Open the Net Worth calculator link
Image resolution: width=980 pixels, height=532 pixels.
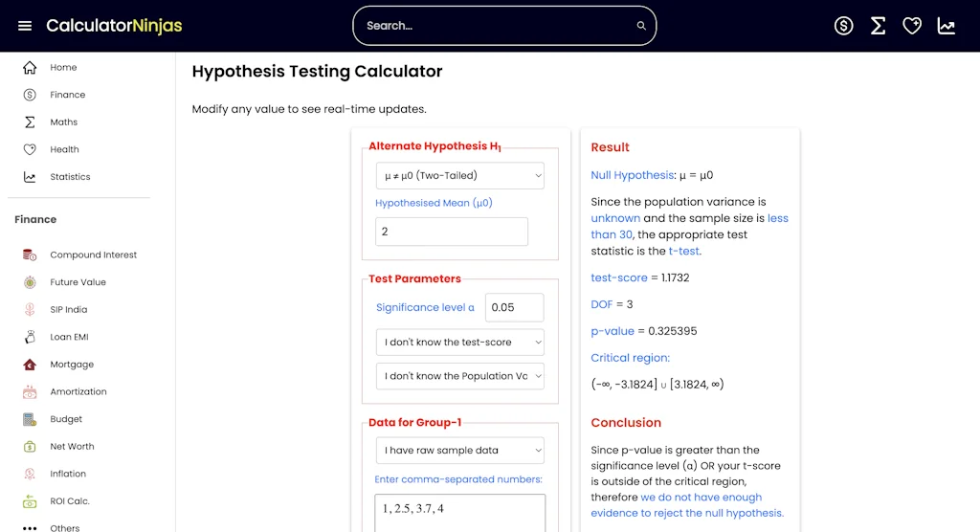point(72,446)
